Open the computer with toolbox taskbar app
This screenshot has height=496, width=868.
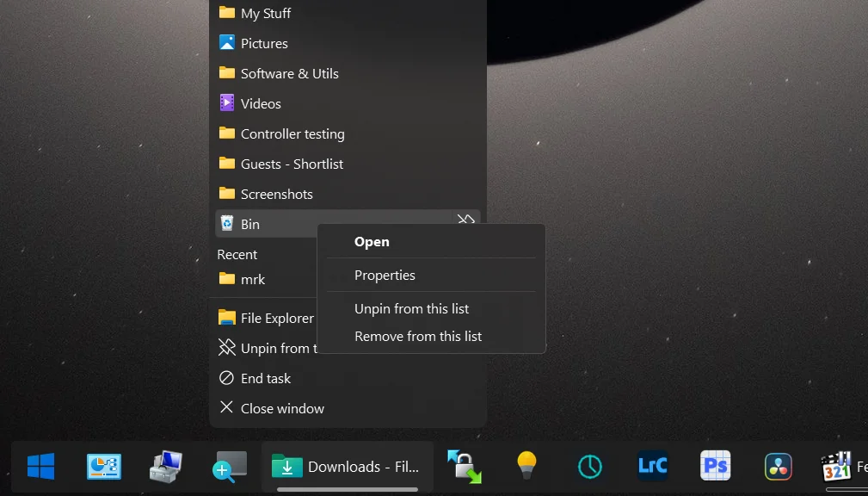pyautogui.click(x=165, y=466)
